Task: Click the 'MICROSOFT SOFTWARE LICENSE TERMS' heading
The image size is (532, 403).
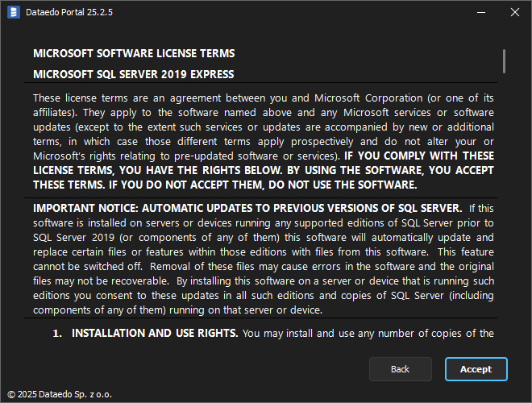Action: pos(134,53)
